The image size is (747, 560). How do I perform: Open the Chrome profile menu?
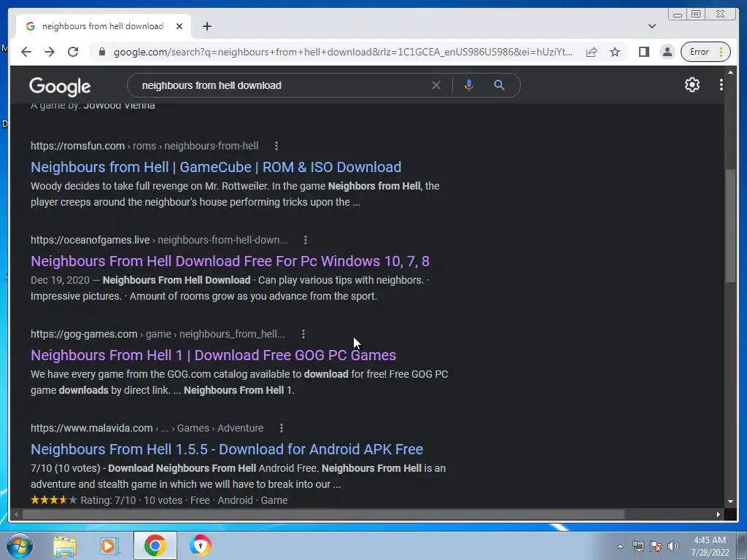pos(667,52)
